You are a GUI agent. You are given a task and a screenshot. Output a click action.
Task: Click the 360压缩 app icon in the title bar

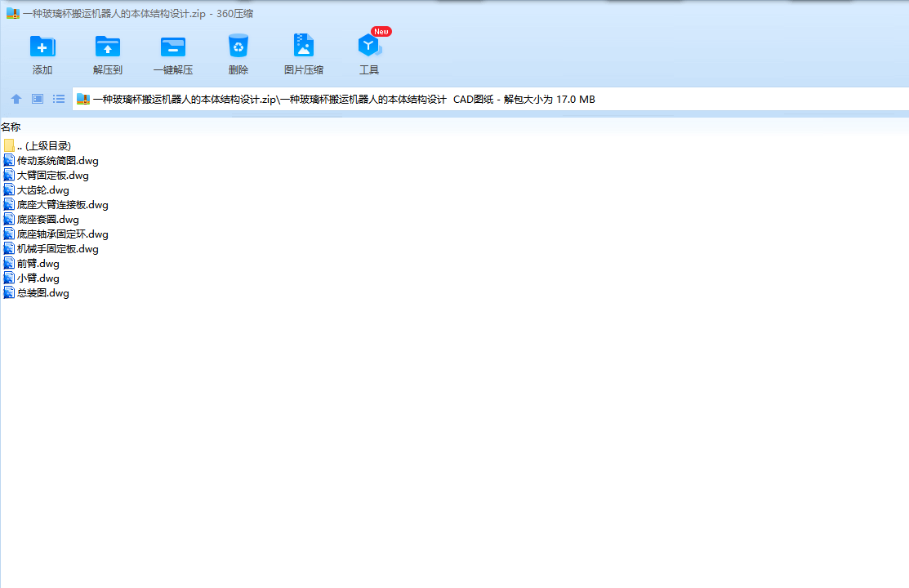click(13, 13)
